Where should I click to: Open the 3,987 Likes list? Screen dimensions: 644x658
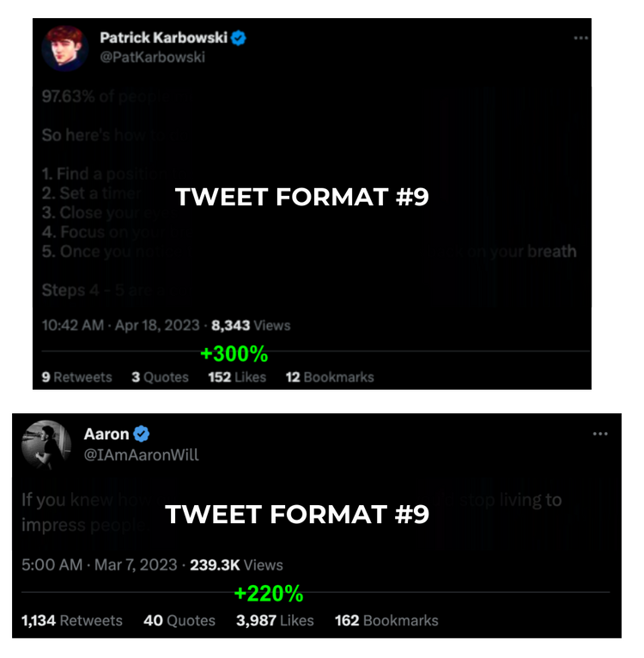[x=275, y=621]
